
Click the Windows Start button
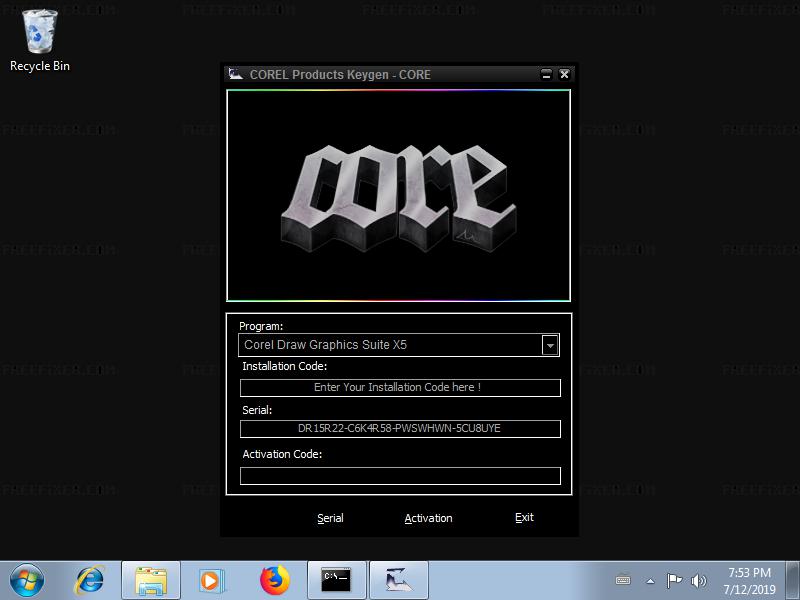(x=27, y=579)
